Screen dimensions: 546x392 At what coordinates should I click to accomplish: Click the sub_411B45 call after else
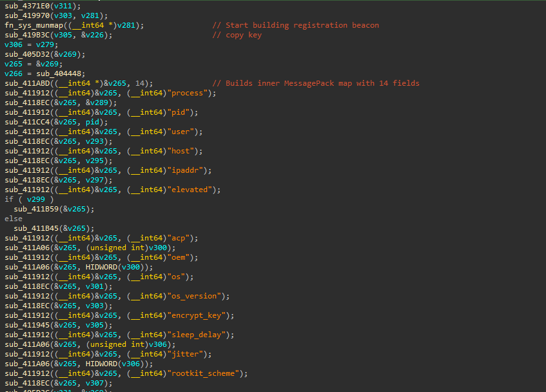click(36, 229)
